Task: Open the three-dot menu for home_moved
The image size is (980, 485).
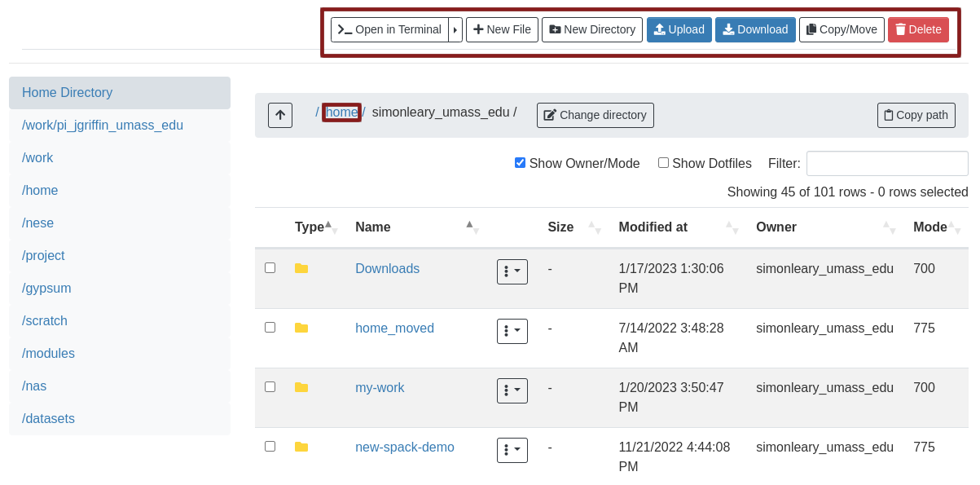Action: point(512,331)
